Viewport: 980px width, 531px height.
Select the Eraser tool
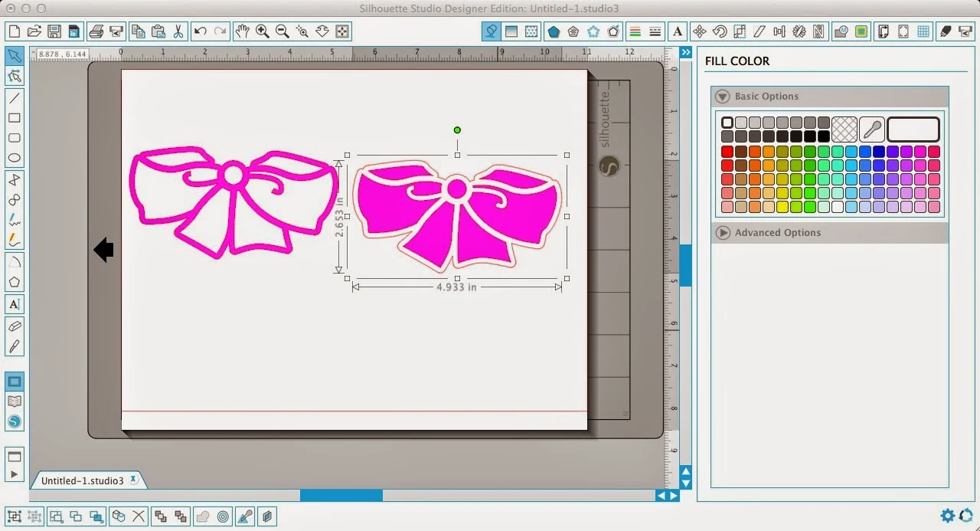pyautogui.click(x=15, y=326)
